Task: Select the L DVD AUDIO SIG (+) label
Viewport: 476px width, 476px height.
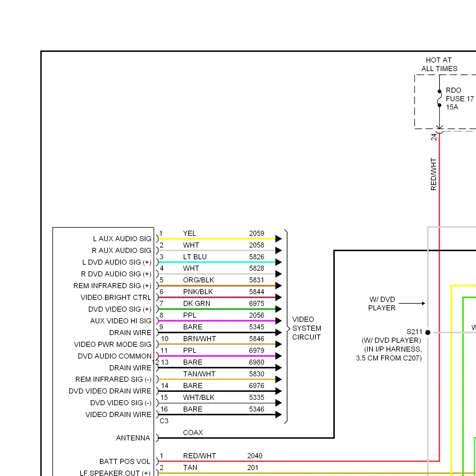Action: click(x=117, y=262)
